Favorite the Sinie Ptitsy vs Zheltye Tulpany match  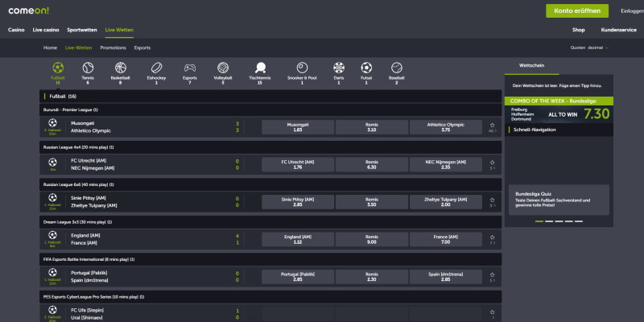click(493, 200)
